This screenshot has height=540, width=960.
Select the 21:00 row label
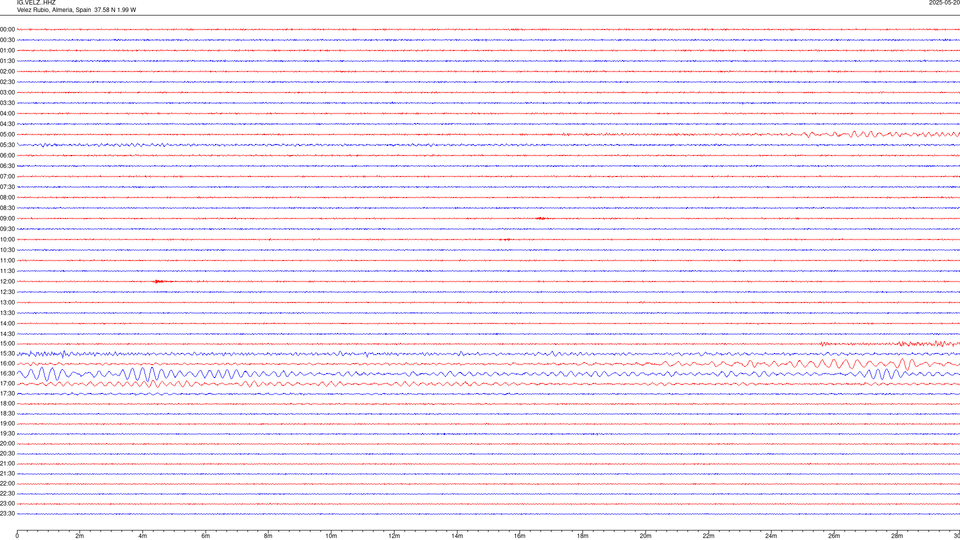tap(7, 463)
